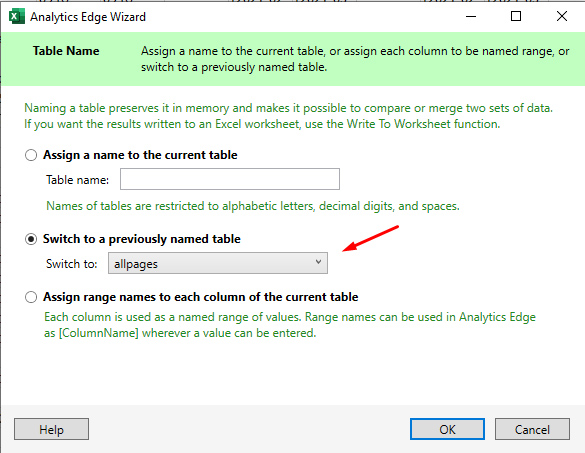Open Help for the Table Name wizard
Screen dimensions: 585x453
coord(51,429)
